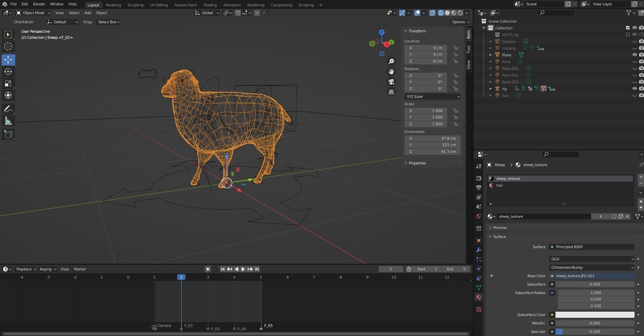This screenshot has height=336, width=644.
Task: Toggle camera view icon in viewport
Action: [x=391, y=82]
